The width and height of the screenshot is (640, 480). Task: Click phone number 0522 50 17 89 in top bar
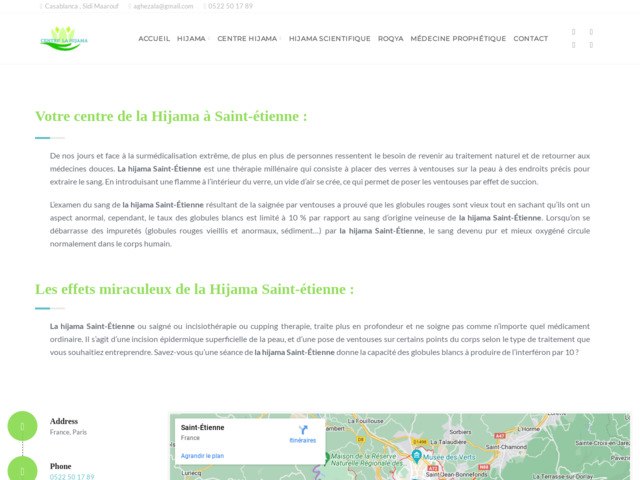(230, 6)
